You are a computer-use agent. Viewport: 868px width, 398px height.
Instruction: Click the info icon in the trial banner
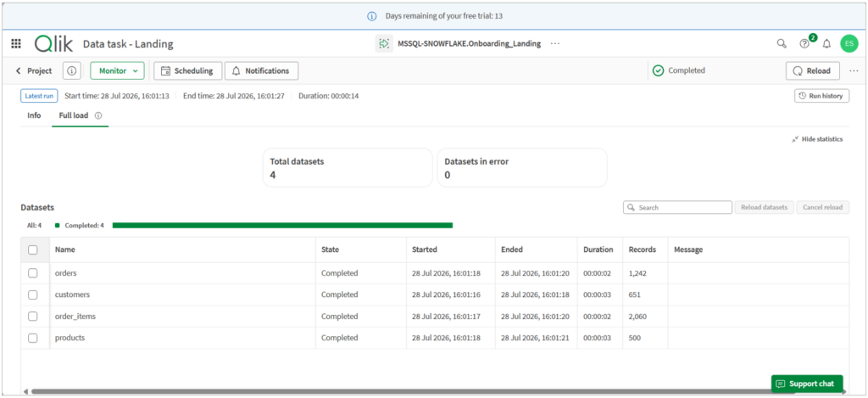point(372,16)
